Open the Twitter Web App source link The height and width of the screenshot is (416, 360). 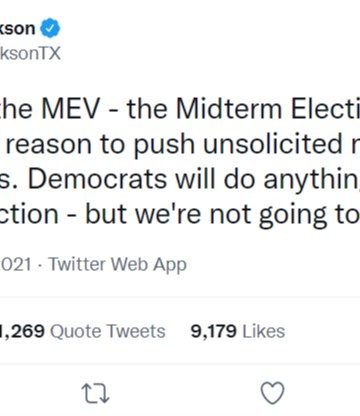[x=118, y=265]
